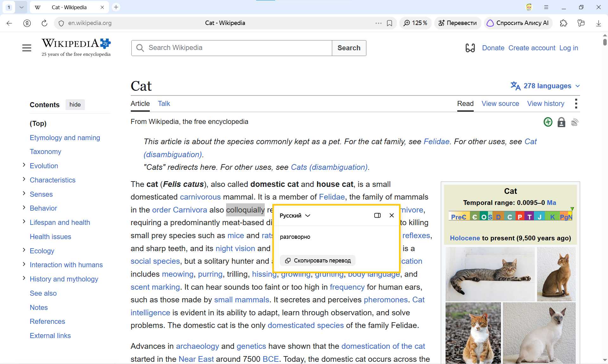The height and width of the screenshot is (364, 608).
Task: Open the browser extensions puzzle icon
Action: click(564, 23)
